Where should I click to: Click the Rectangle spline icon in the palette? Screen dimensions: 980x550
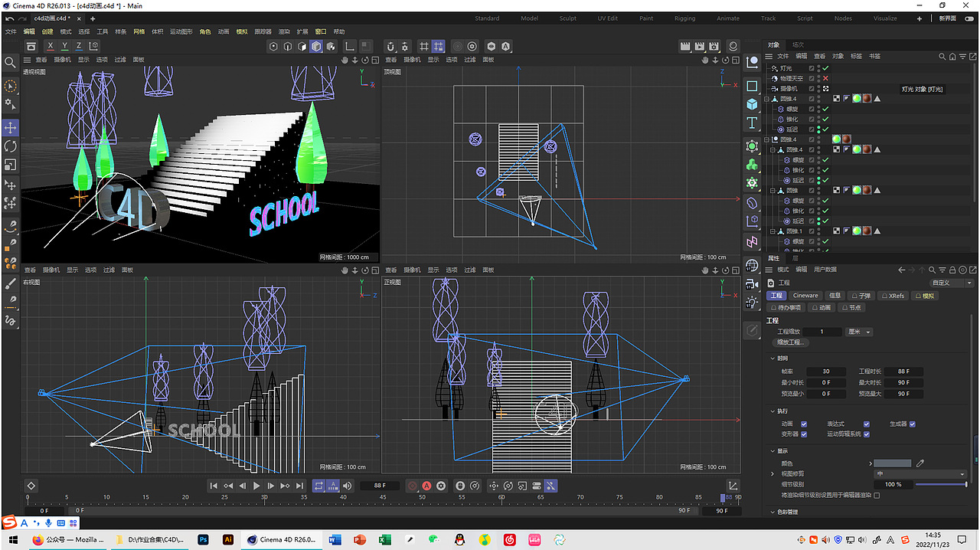click(x=752, y=86)
